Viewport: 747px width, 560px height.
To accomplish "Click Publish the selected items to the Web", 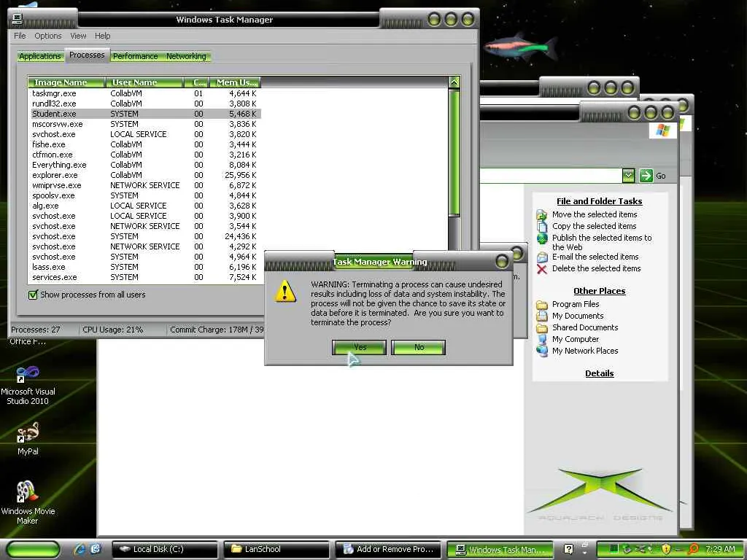I will 601,242.
